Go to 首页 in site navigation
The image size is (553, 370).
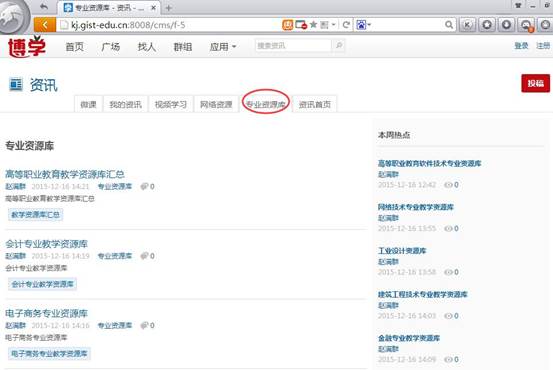[x=75, y=47]
